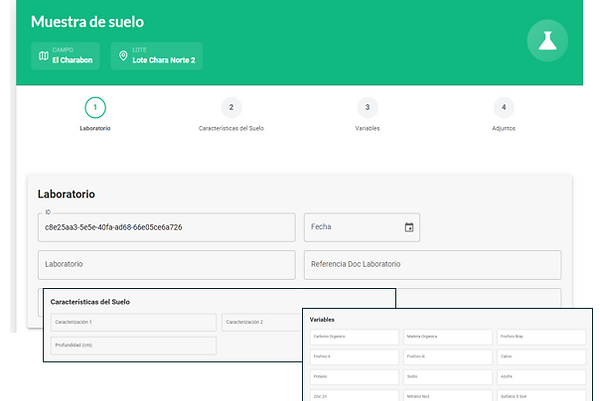
Task: Click the Referencia Doc Laboratorio field
Action: [433, 265]
